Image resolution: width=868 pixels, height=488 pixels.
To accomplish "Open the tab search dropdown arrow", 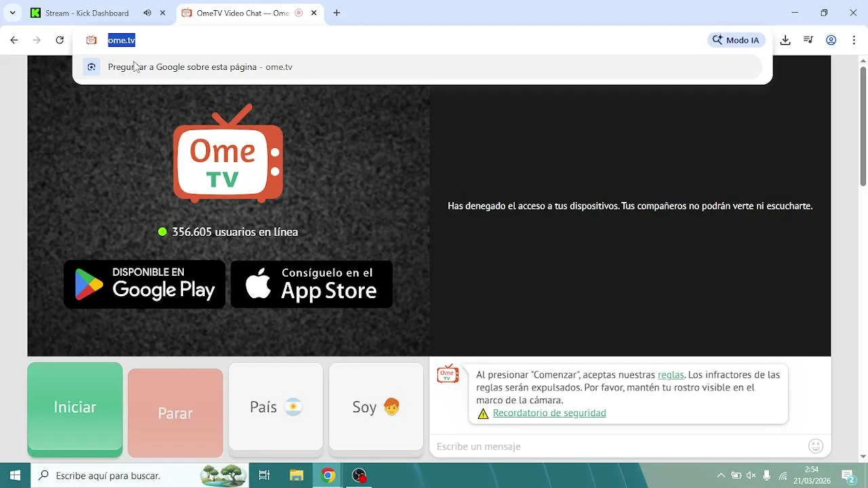I will point(12,13).
